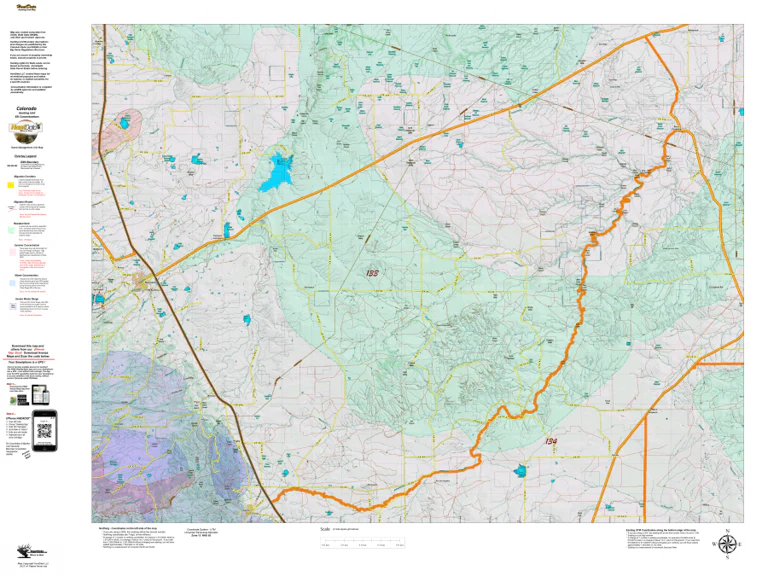
Task: Select the 'Overlay Legend' heading
Action: [x=26, y=156]
